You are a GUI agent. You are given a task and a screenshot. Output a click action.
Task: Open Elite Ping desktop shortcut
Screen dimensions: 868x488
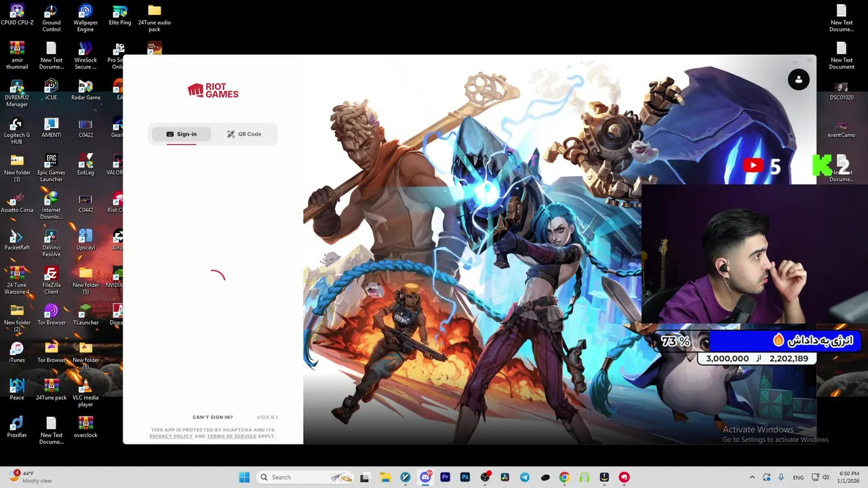(x=120, y=16)
